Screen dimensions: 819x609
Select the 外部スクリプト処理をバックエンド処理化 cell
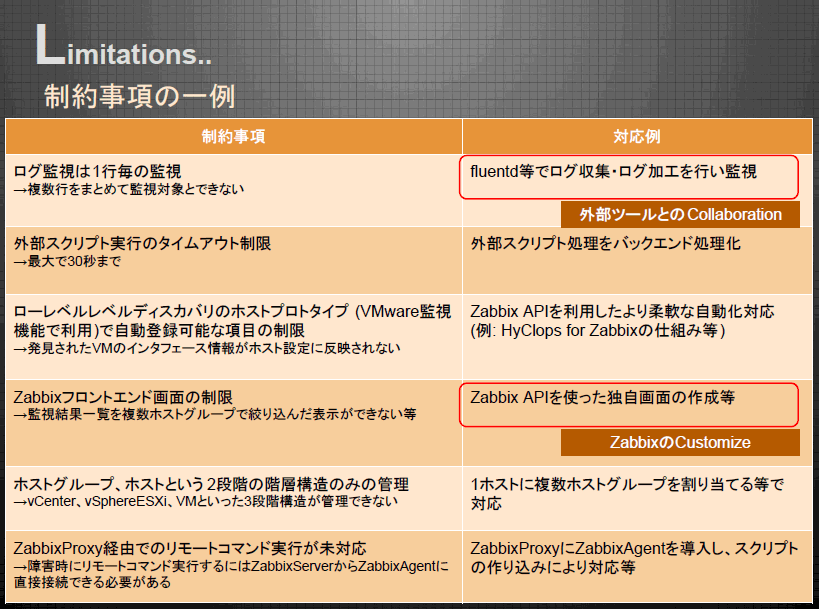click(637, 261)
